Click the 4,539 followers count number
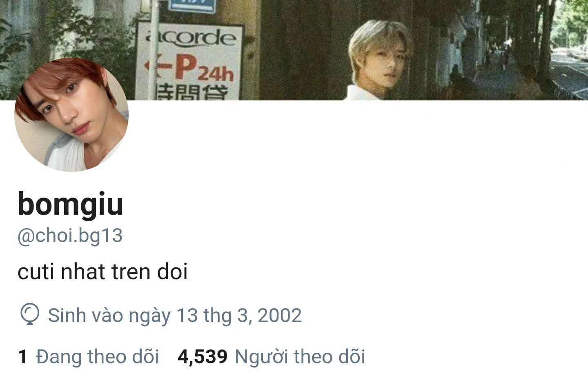This screenshot has width=588, height=387. [x=203, y=357]
